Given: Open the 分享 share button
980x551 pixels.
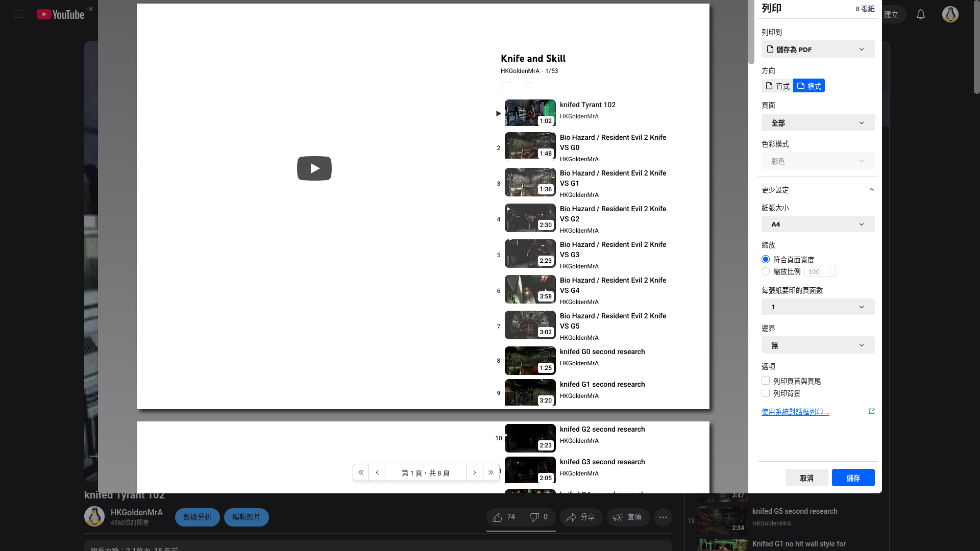Looking at the screenshot, I should (x=581, y=517).
